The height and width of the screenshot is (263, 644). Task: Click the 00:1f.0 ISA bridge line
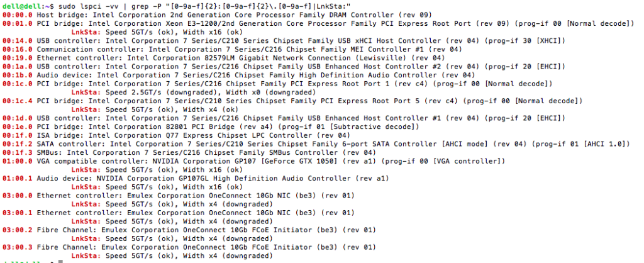click(x=176, y=135)
